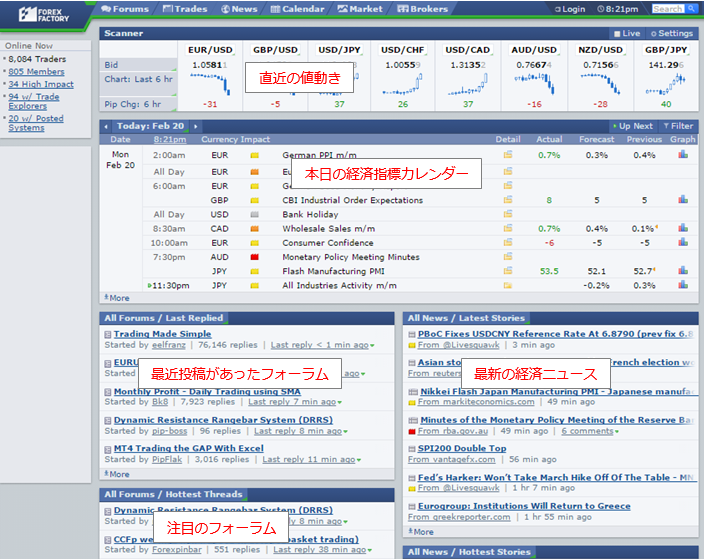Open the MT4 Trading the GAP With Excel thread
704x559 pixels.
click(x=189, y=448)
